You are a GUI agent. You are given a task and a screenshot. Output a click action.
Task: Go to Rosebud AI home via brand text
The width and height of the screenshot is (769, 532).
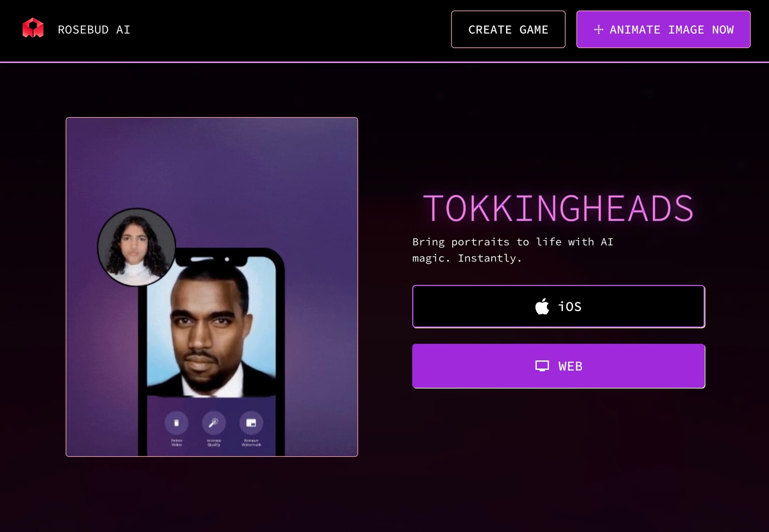tap(94, 30)
